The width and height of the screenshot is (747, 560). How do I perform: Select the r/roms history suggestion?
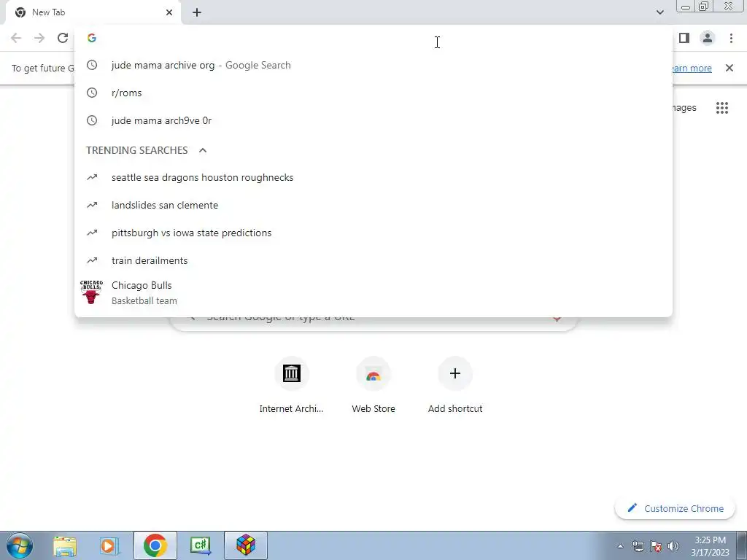tap(373, 93)
